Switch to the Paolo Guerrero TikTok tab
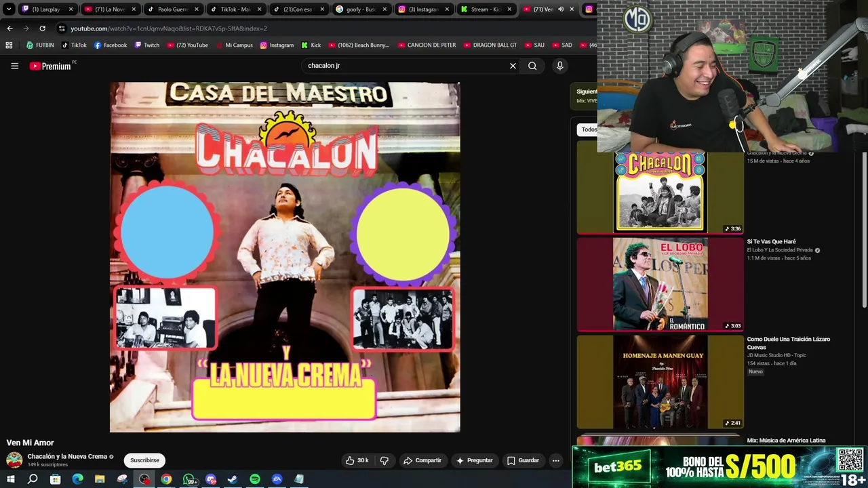Screen dimensions: 868x488 click(x=172, y=9)
